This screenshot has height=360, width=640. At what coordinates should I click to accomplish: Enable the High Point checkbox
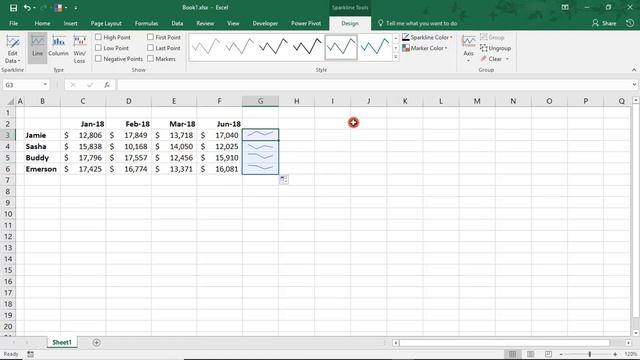click(98, 37)
